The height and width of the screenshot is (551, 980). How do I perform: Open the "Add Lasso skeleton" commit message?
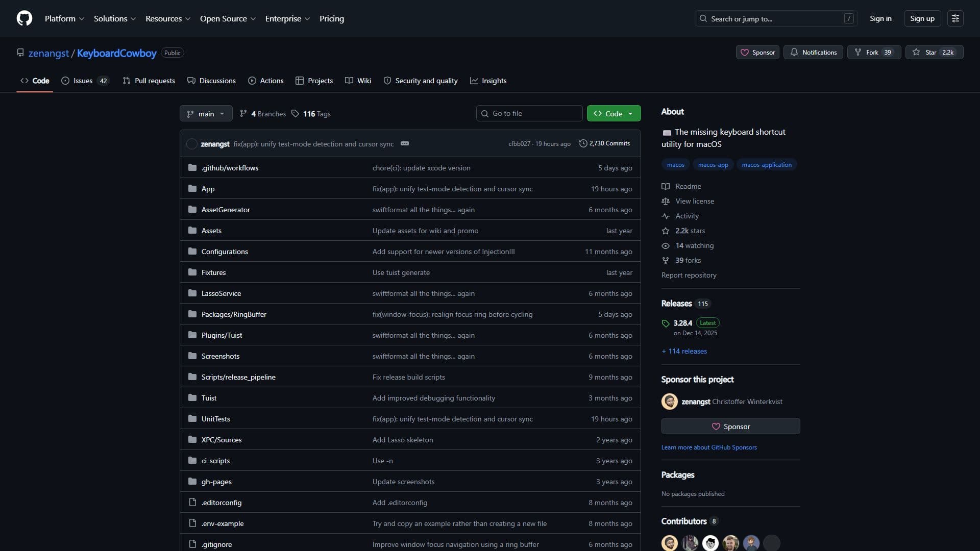[x=403, y=440]
